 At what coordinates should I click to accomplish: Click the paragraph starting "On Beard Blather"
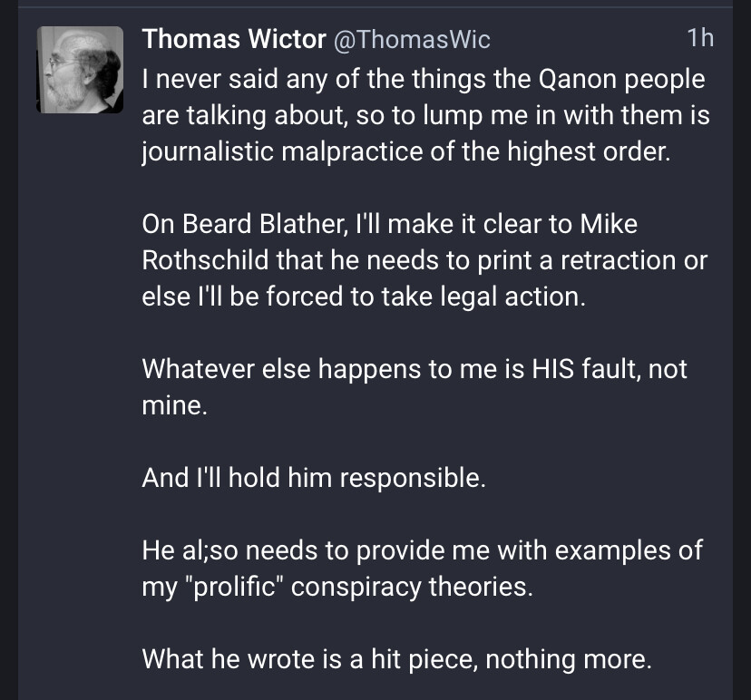[x=423, y=260]
